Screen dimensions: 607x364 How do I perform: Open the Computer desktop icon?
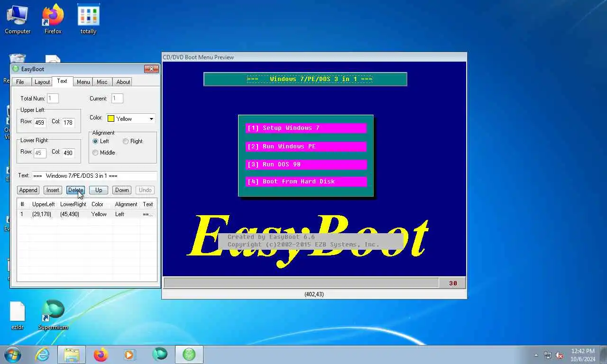[18, 19]
